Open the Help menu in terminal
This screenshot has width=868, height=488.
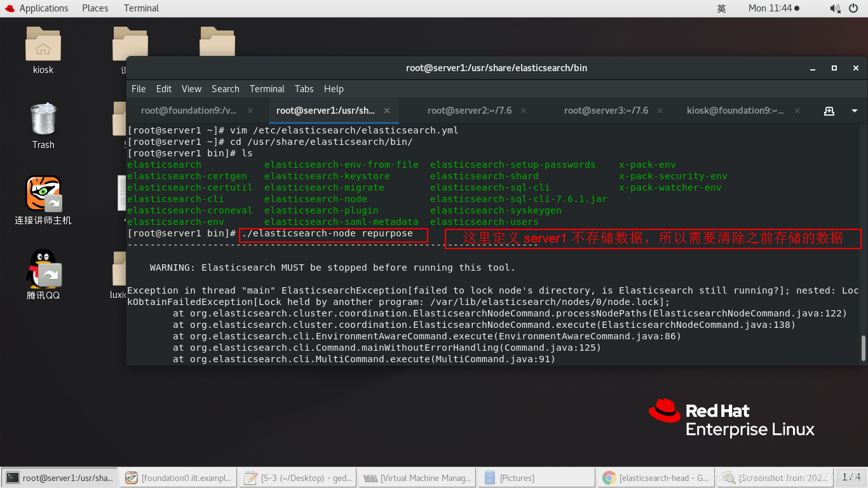click(x=334, y=89)
